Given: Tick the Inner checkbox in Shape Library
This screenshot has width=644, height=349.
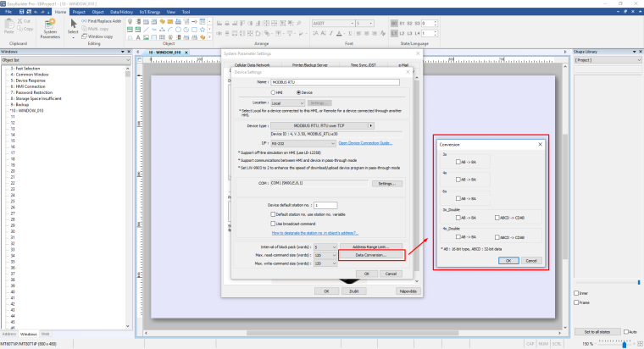Looking at the screenshot, I should click(x=578, y=294).
